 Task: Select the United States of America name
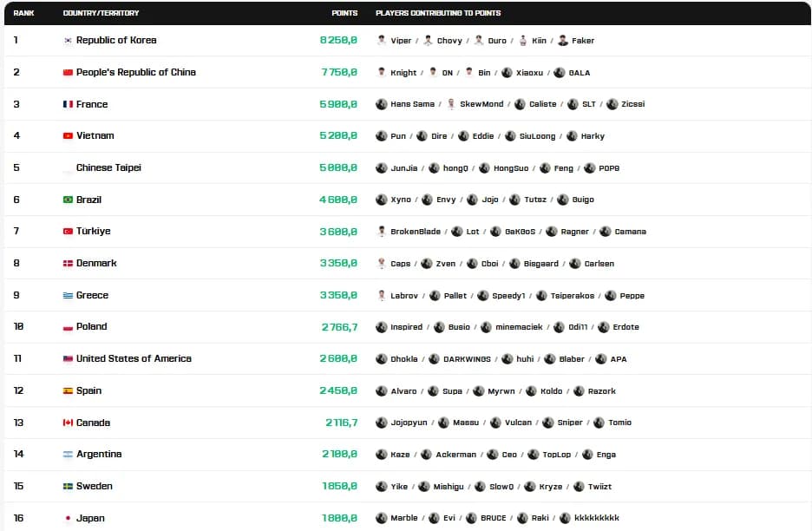pos(134,358)
